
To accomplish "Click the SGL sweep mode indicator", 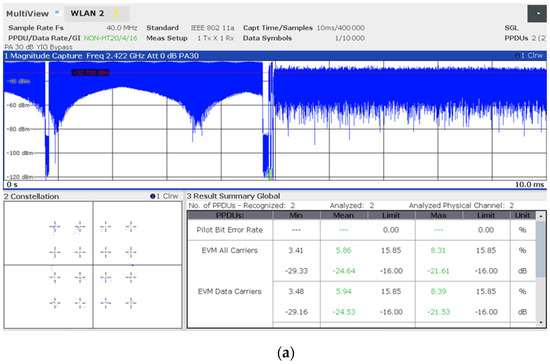I will click(511, 28).
